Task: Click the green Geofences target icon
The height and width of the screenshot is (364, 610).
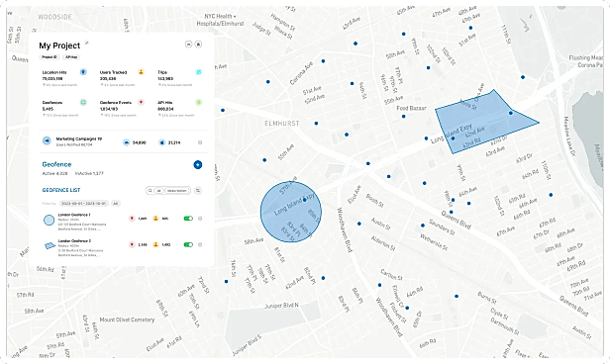Action: pyautogui.click(x=83, y=102)
